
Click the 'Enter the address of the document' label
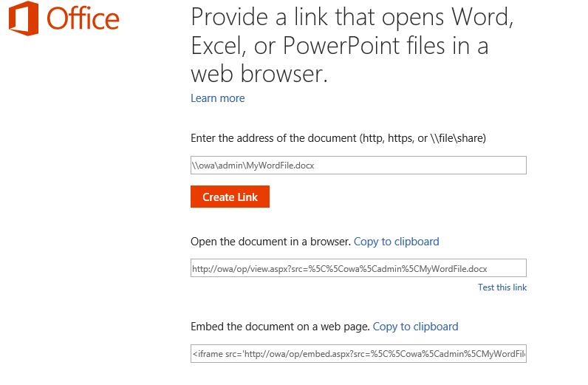tap(338, 138)
